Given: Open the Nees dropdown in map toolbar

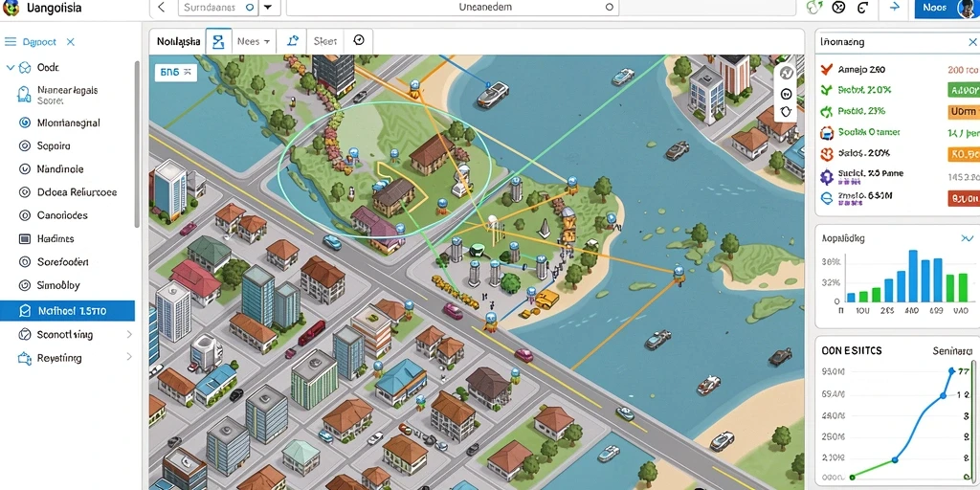Looking at the screenshot, I should click(x=254, y=41).
